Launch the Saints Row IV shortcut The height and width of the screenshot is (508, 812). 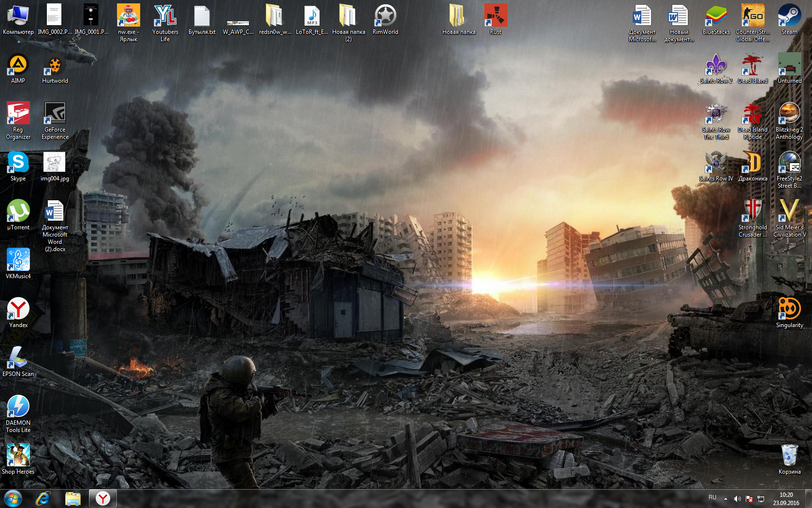pyautogui.click(x=716, y=166)
